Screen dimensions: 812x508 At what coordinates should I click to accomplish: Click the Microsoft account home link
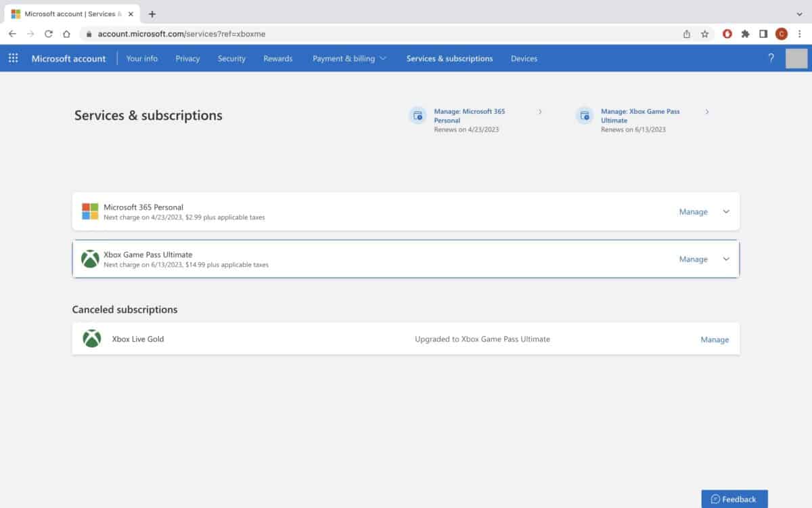pyautogui.click(x=68, y=58)
